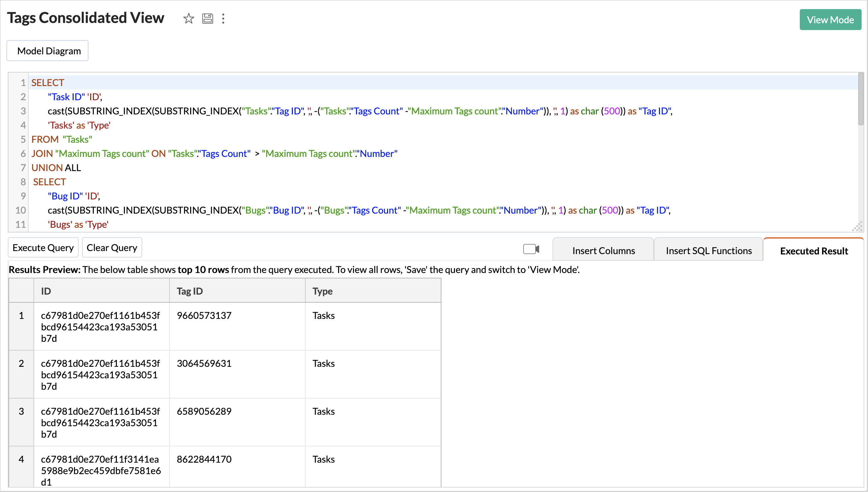Select the cell with Tag ID 9660573137
The height and width of the screenshot is (492, 868).
tap(204, 316)
